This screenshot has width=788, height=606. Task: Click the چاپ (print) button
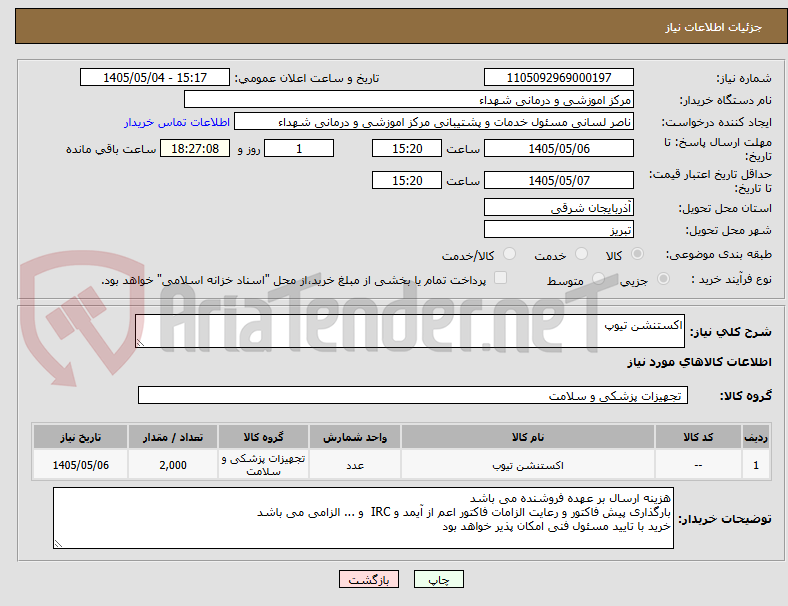438,579
